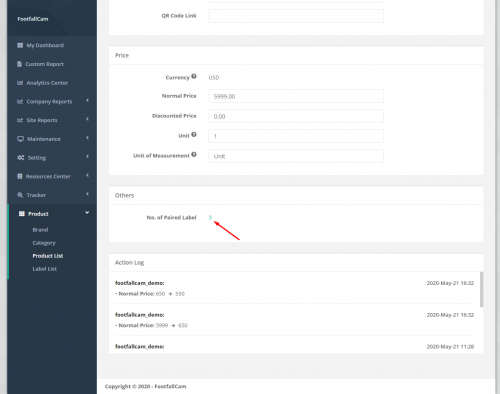Click the Product grid icon

pyautogui.click(x=22, y=214)
